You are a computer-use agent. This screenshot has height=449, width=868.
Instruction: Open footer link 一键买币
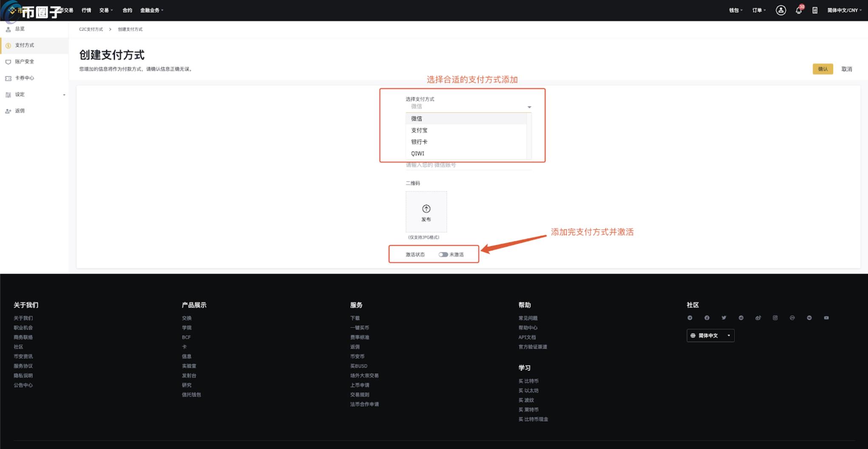360,328
